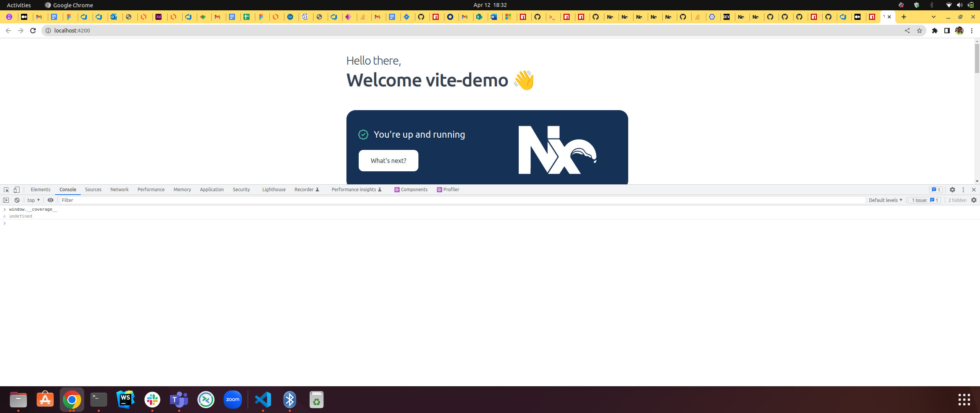The image size is (980, 413).
Task: Open the Lighthouse panel
Action: point(273,189)
